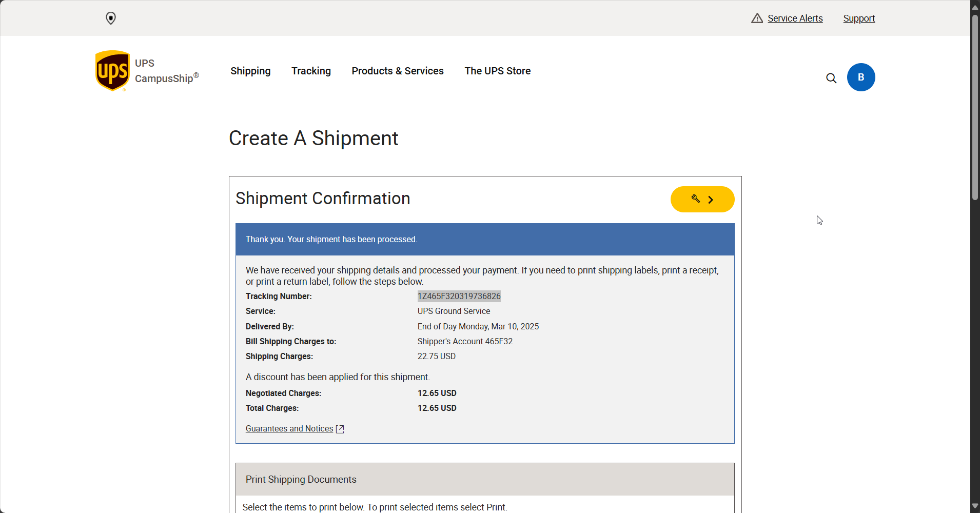Open the Tracking menu
The image size is (980, 513).
point(311,71)
